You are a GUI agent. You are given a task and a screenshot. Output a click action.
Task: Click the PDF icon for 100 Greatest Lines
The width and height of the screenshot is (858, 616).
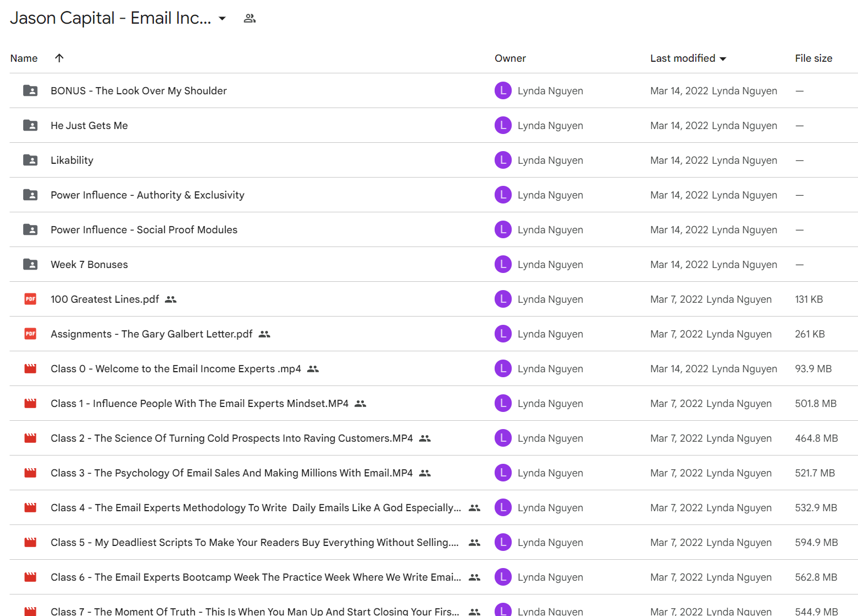[30, 299]
